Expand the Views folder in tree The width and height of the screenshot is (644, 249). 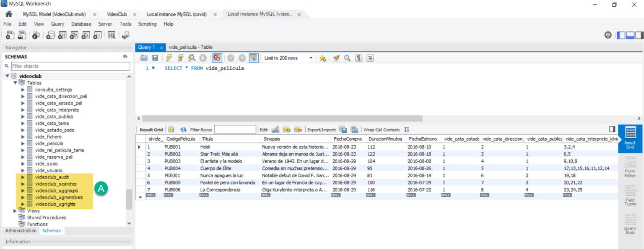(16, 211)
